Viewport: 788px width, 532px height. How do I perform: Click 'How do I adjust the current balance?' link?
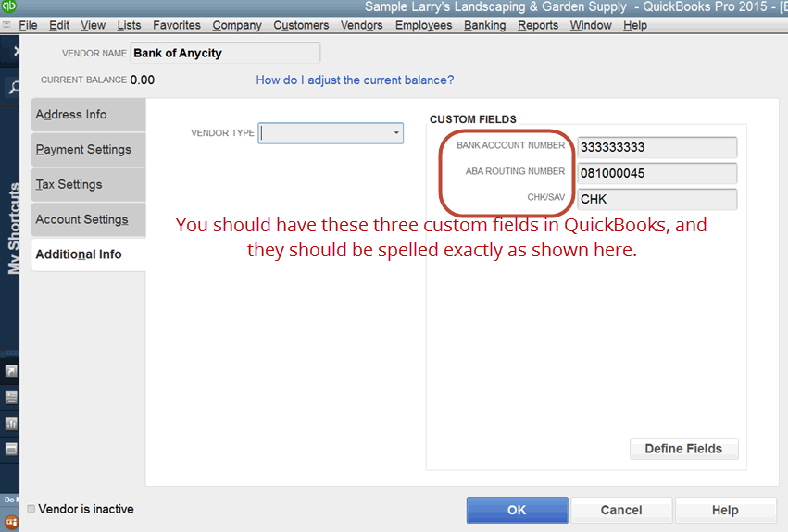(355, 80)
